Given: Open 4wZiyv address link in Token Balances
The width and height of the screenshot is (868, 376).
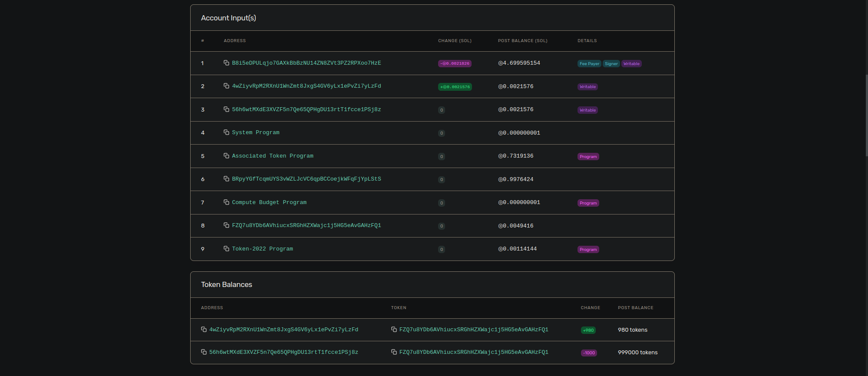Looking at the screenshot, I should (x=284, y=330).
